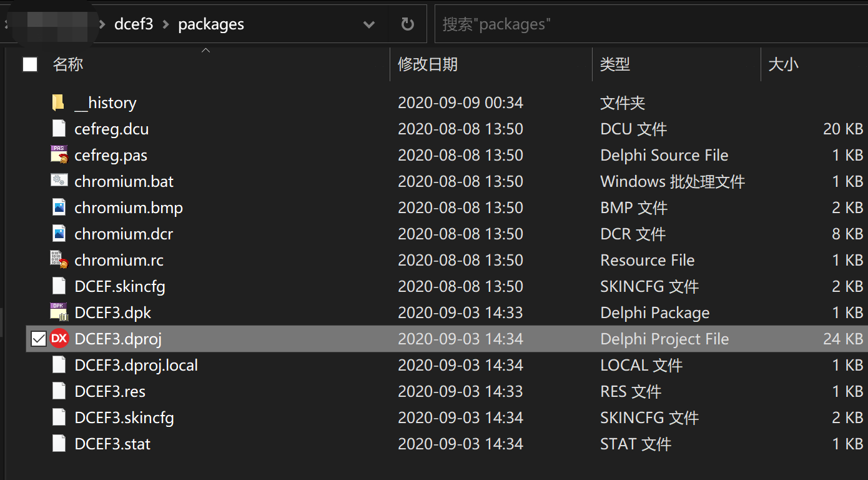The image size is (868, 480).
Task: Toggle the select-all checkbox in the header
Action: [x=30, y=64]
